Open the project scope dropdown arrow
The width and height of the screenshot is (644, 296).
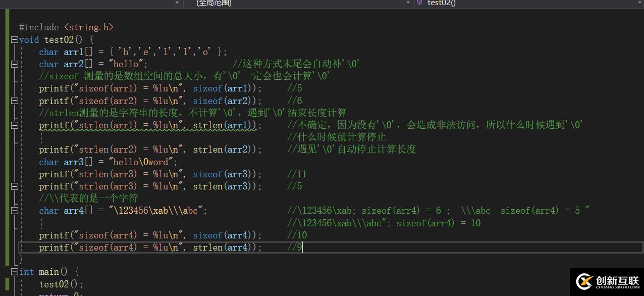pos(177,3)
